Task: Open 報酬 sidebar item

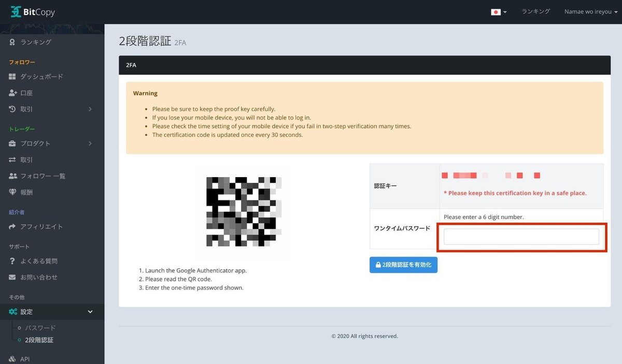Action: click(x=26, y=192)
